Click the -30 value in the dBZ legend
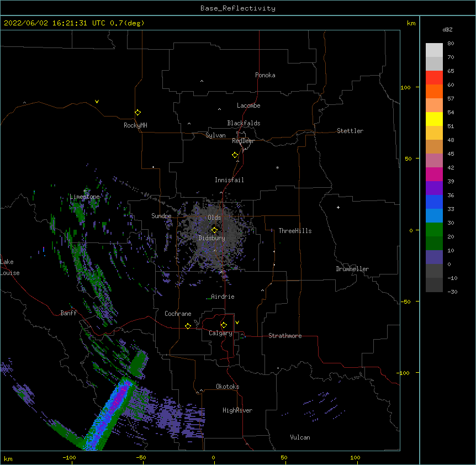Screen dimensions: 476x465 click(452, 292)
